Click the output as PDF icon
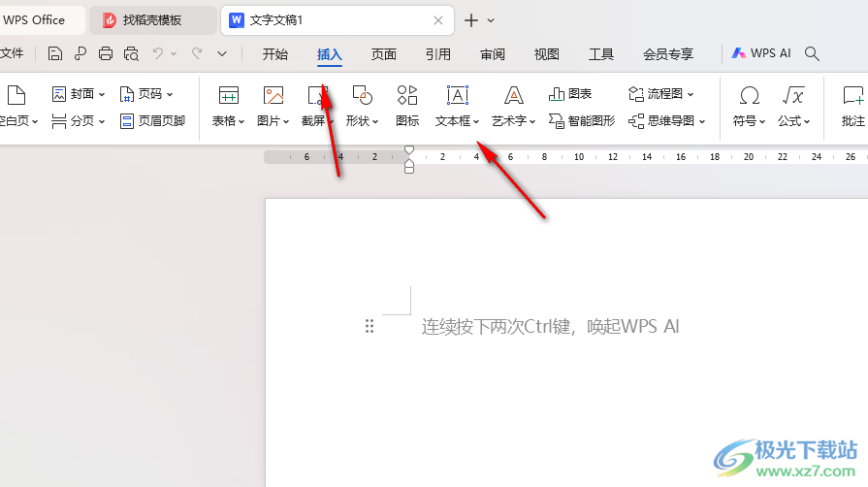Screen dimensions: 868x487 (80, 53)
